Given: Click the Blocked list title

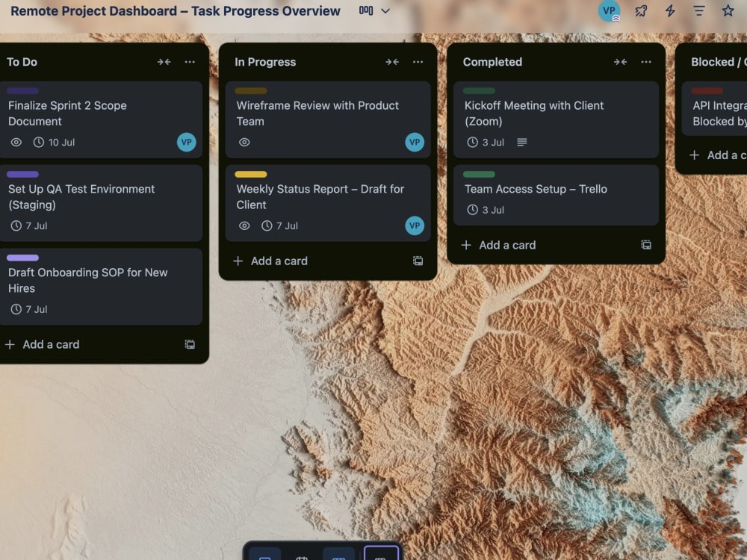Looking at the screenshot, I should point(719,62).
